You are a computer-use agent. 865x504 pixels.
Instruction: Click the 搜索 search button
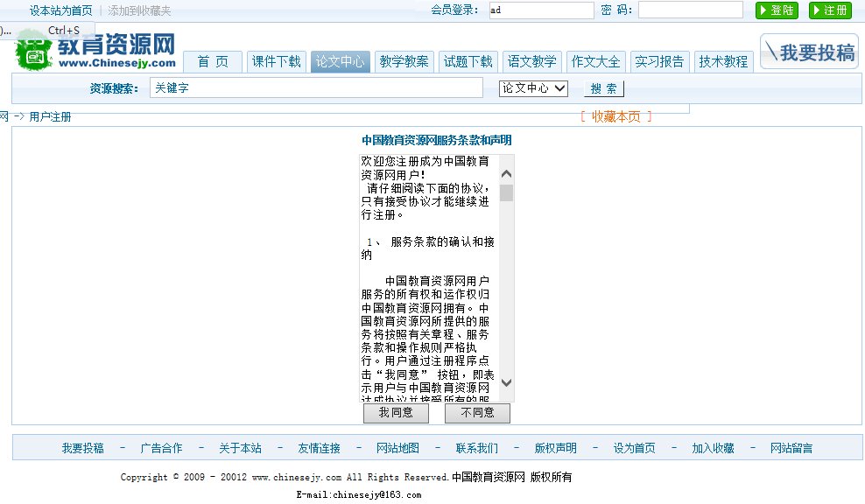click(x=602, y=87)
